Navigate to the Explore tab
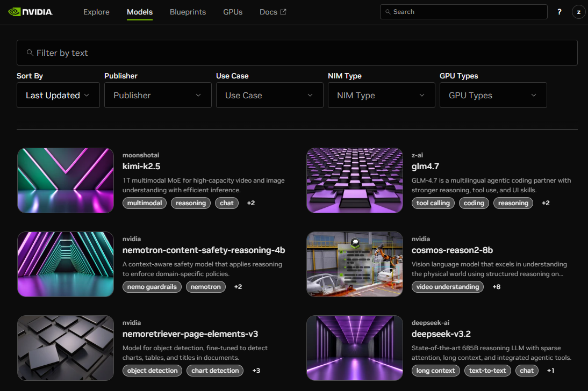This screenshot has height=391, width=588. point(96,12)
